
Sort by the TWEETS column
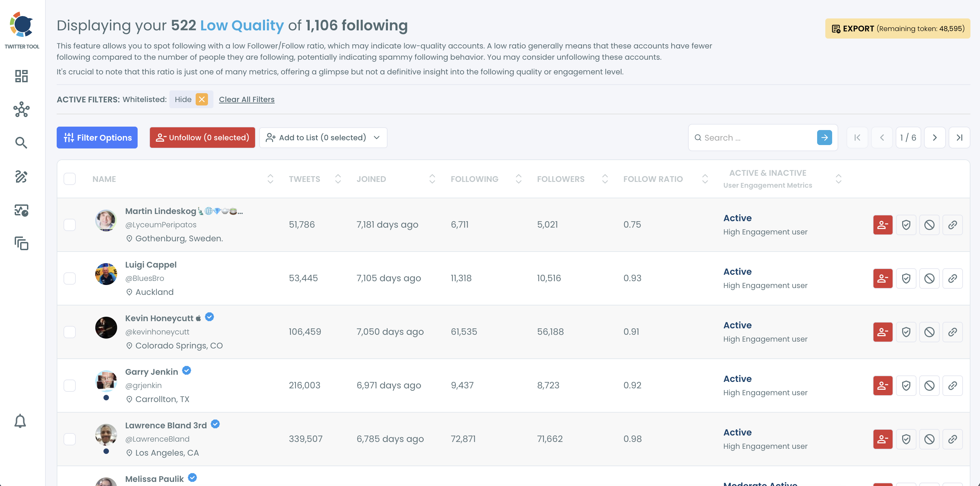coord(338,179)
